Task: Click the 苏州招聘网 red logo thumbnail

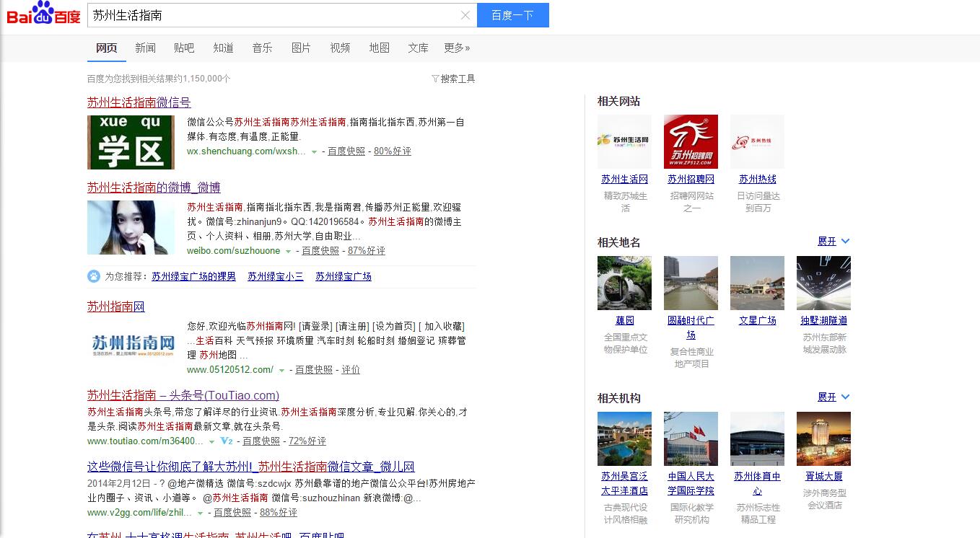Action: click(691, 141)
